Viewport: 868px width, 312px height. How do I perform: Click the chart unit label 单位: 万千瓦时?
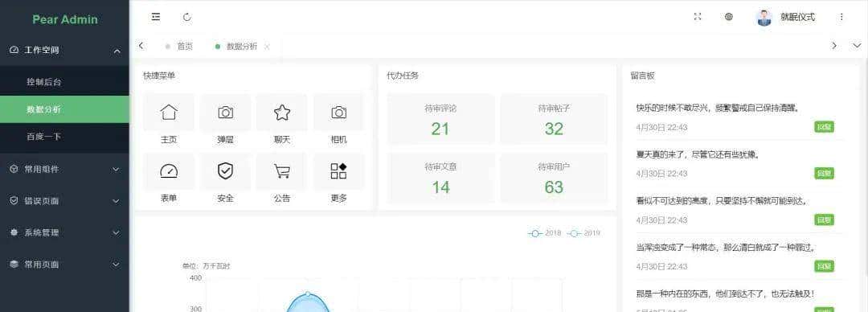click(x=206, y=266)
